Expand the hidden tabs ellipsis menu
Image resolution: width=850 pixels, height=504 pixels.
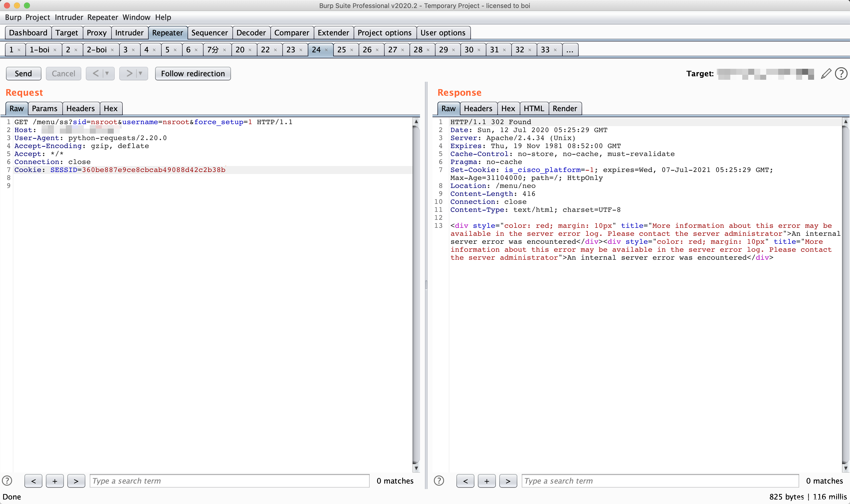570,50
